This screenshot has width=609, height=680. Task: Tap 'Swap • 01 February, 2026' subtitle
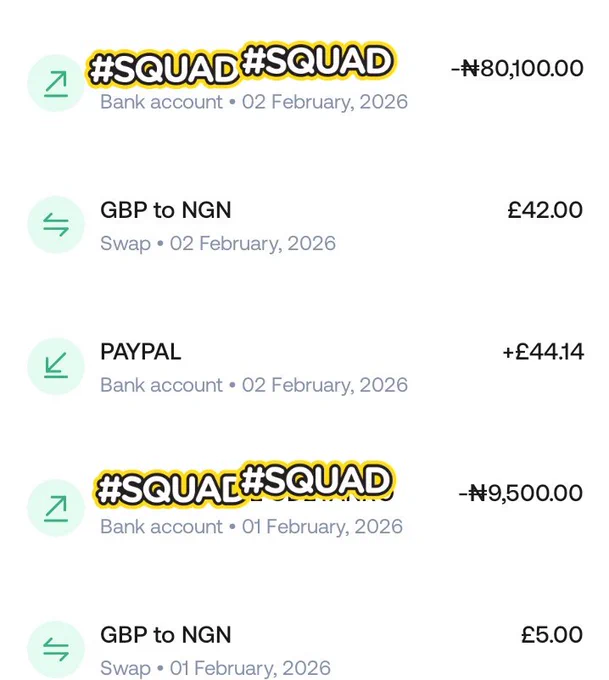(x=215, y=668)
